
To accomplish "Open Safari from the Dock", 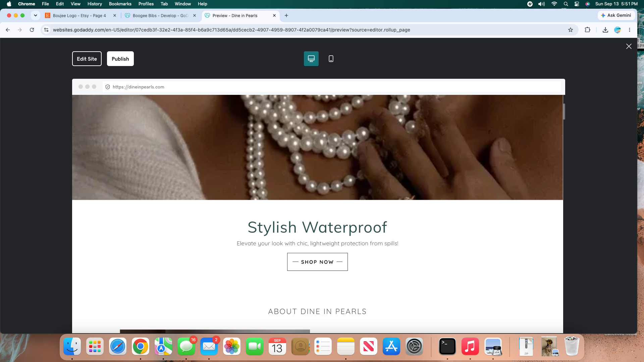I will click(x=118, y=346).
